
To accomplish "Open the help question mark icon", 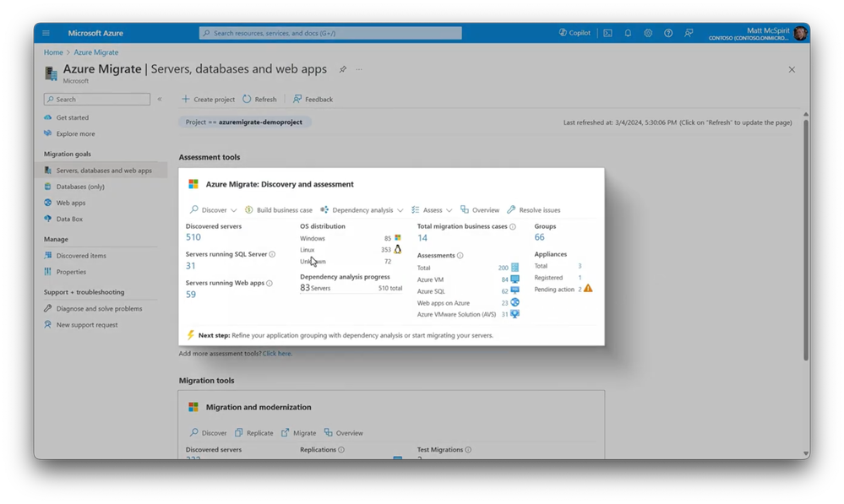I will click(x=668, y=33).
